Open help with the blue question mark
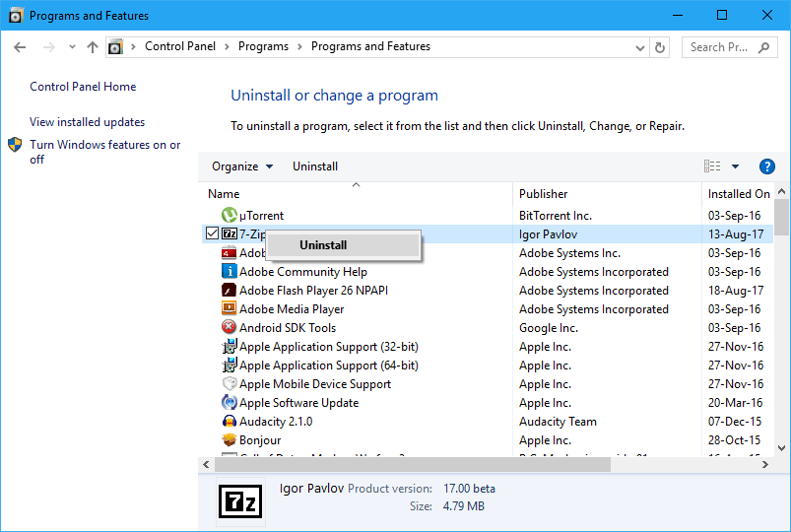Image resolution: width=791 pixels, height=532 pixels. (766, 166)
